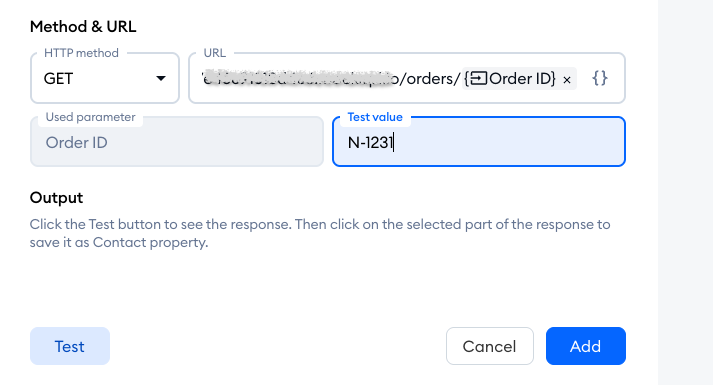Click the Used parameter label
This screenshot has width=713, height=385.
coord(90,117)
